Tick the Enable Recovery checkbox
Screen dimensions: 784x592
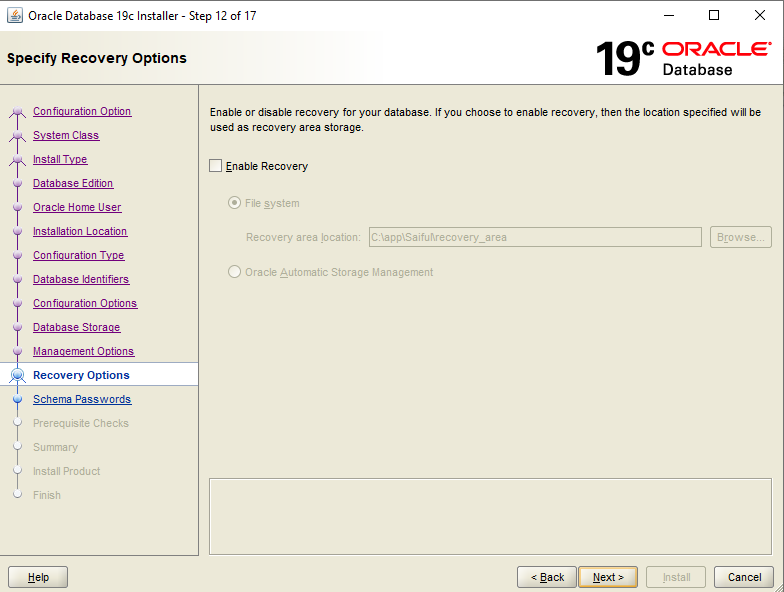coord(216,166)
